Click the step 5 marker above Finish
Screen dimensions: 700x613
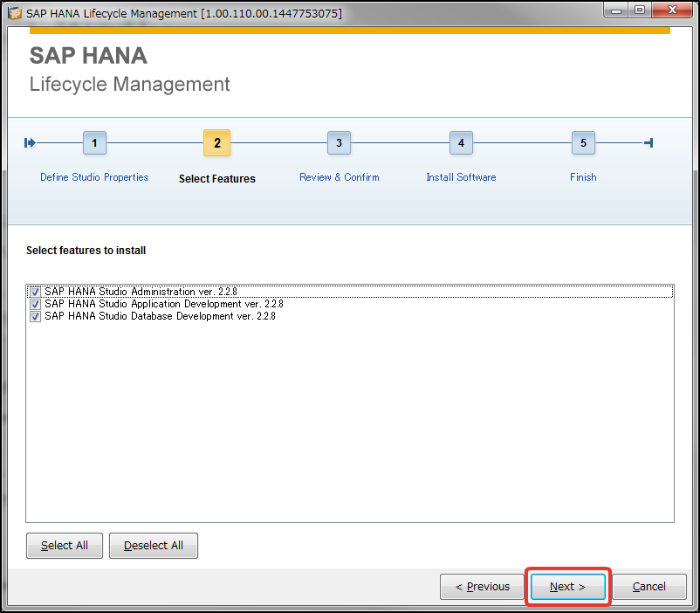[x=583, y=142]
